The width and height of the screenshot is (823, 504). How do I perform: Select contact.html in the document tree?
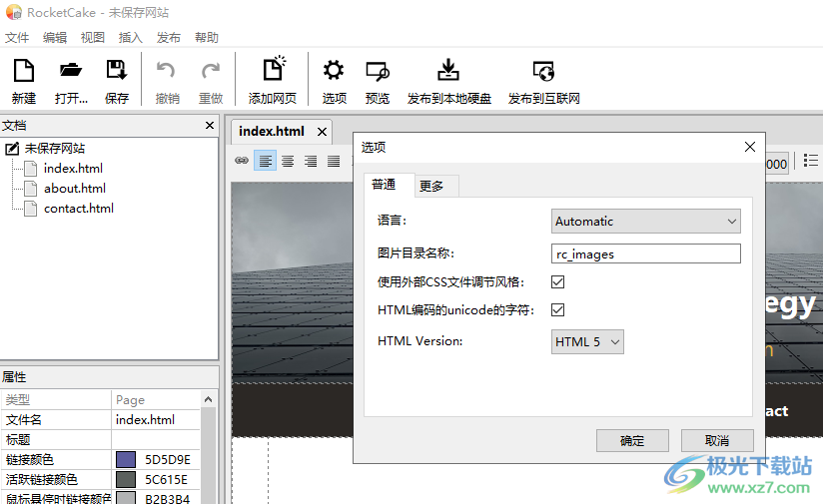(79, 209)
